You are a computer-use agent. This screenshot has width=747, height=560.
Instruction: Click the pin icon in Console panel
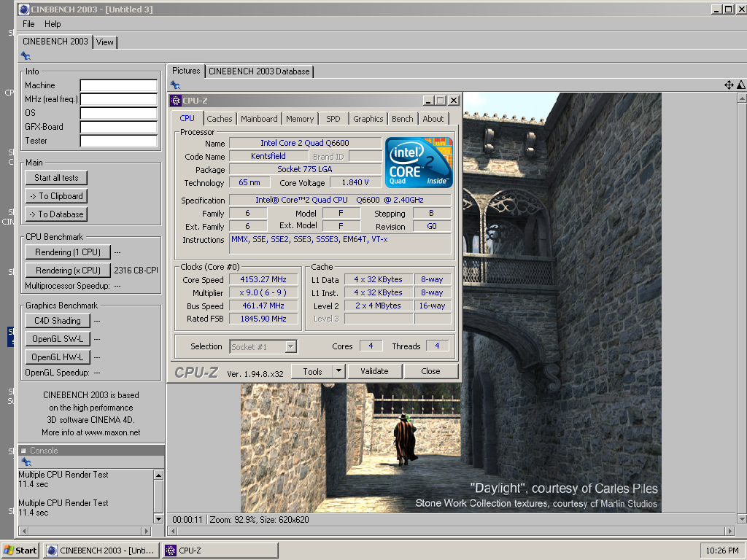tap(27, 462)
